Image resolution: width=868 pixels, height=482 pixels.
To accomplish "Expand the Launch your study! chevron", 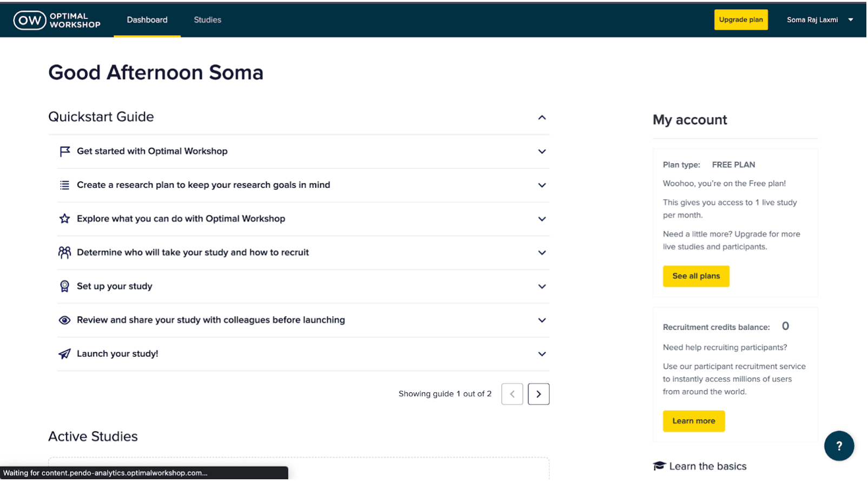I will 542,354.
